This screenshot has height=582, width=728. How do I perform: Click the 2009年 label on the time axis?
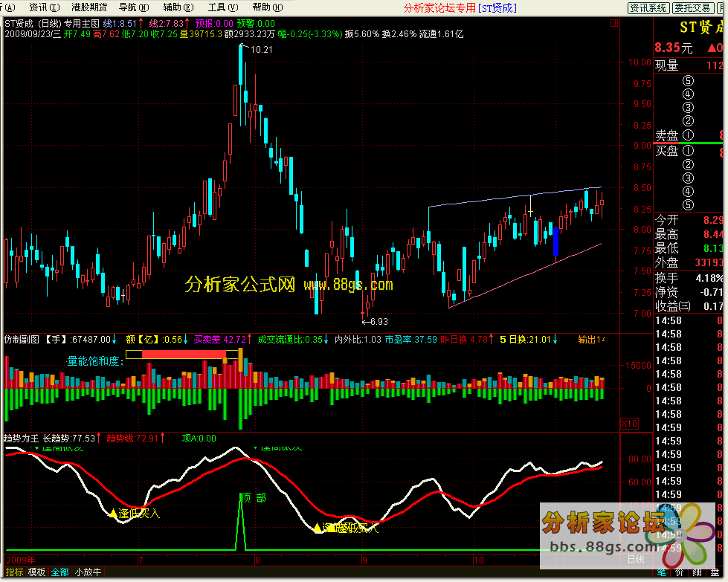(x=20, y=560)
